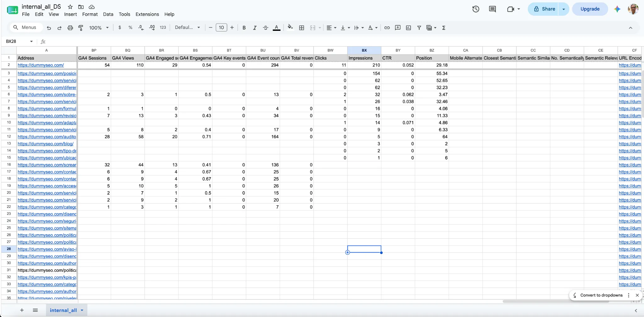Collapse the toolbar with the caret
The width and height of the screenshot is (644, 317).
pyautogui.click(x=630, y=28)
